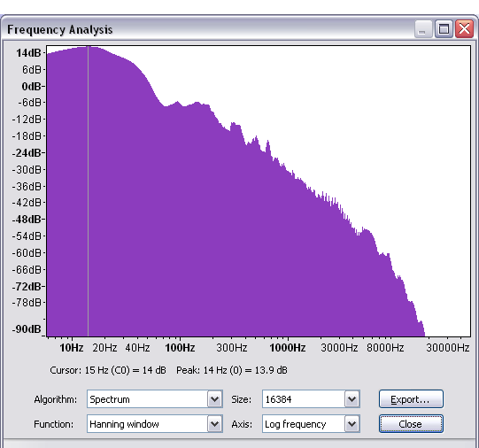The height and width of the screenshot is (448, 479).
Task: Click the 300Hz axis label
Action: pos(232,348)
